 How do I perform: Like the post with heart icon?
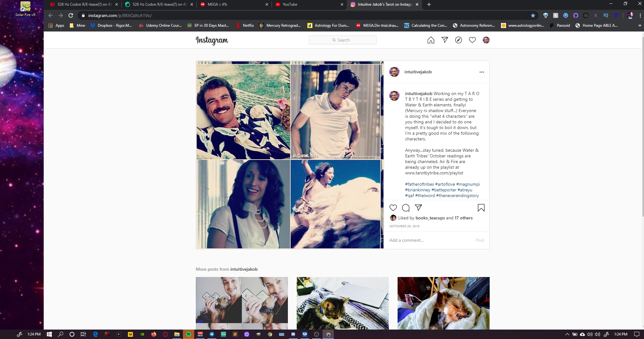[x=393, y=208]
